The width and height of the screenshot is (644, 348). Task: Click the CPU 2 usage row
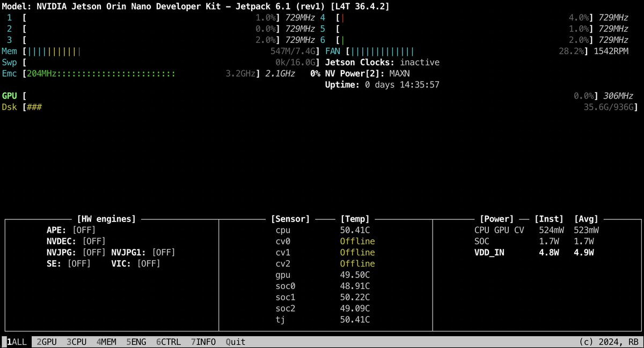point(160,29)
